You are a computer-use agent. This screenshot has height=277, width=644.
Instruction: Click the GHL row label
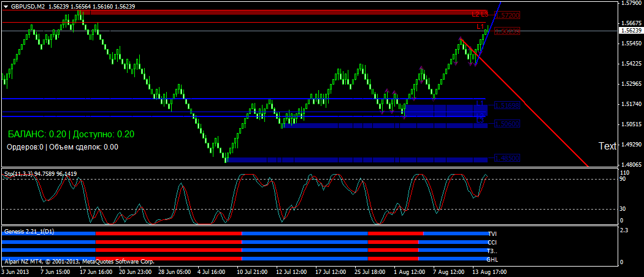(x=492, y=260)
